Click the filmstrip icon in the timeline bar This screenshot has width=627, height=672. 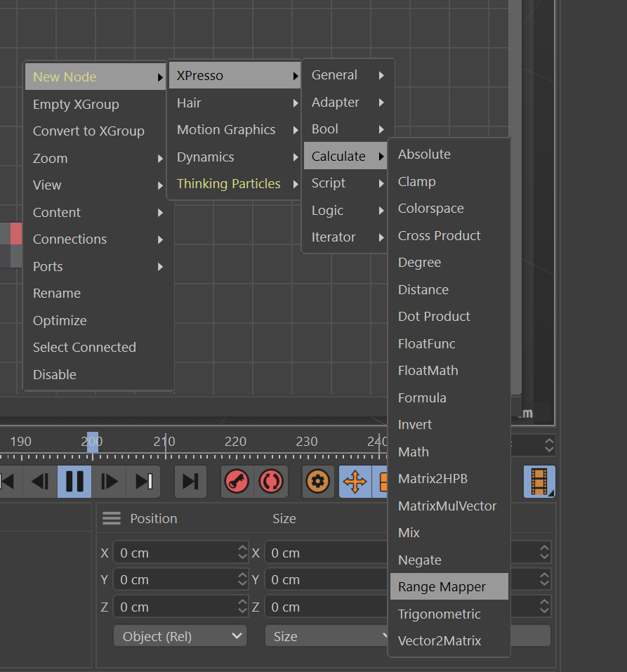point(539,482)
